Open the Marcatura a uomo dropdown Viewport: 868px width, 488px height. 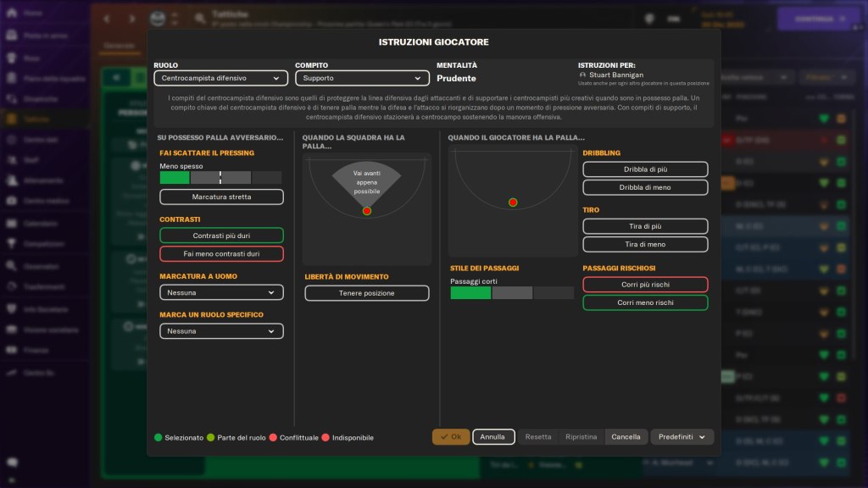click(x=221, y=292)
